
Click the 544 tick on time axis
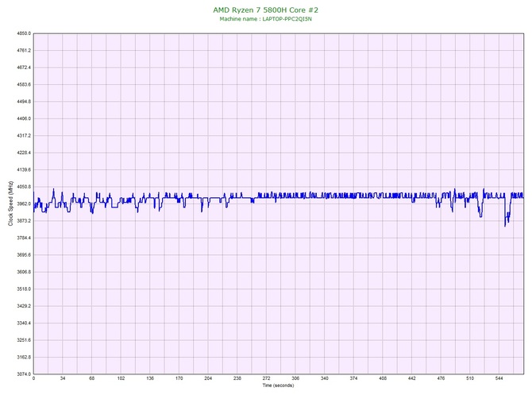pos(499,378)
